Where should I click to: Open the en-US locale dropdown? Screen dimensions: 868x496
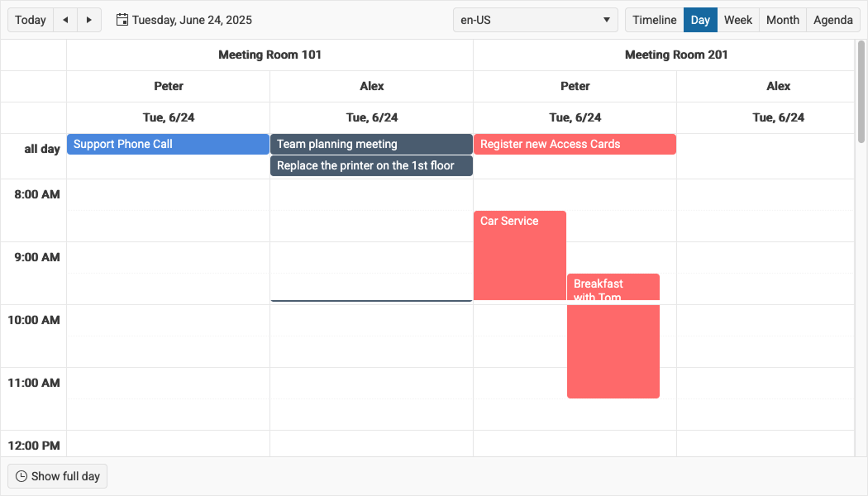pyautogui.click(x=535, y=20)
